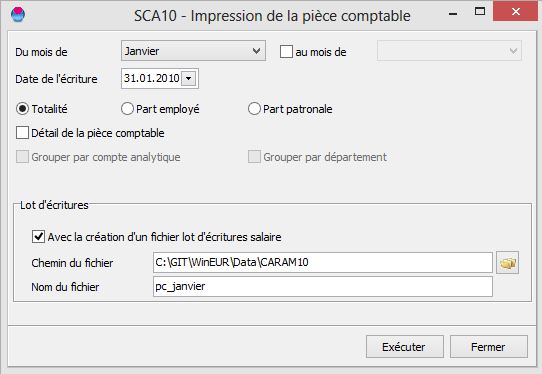The image size is (542, 374).
Task: Click the 'Grouper par département' checkbox
Action: pyautogui.click(x=254, y=157)
